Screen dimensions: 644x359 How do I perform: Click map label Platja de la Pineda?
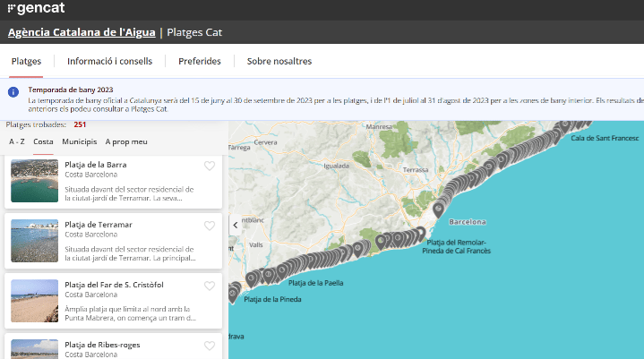[272, 299]
